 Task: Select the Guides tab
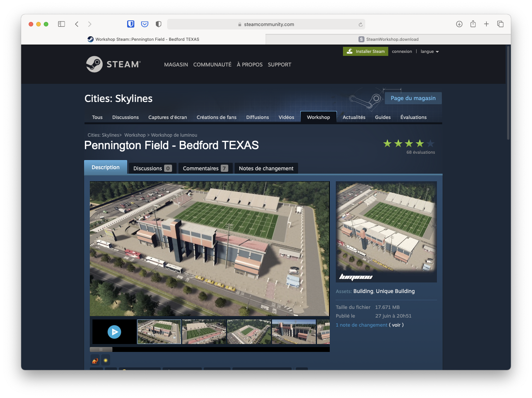[383, 117]
